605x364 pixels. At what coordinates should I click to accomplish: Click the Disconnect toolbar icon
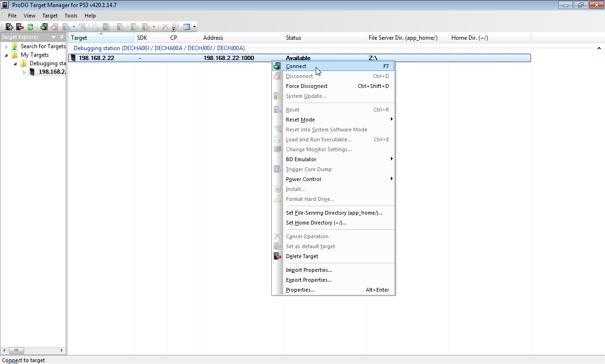(x=54, y=27)
